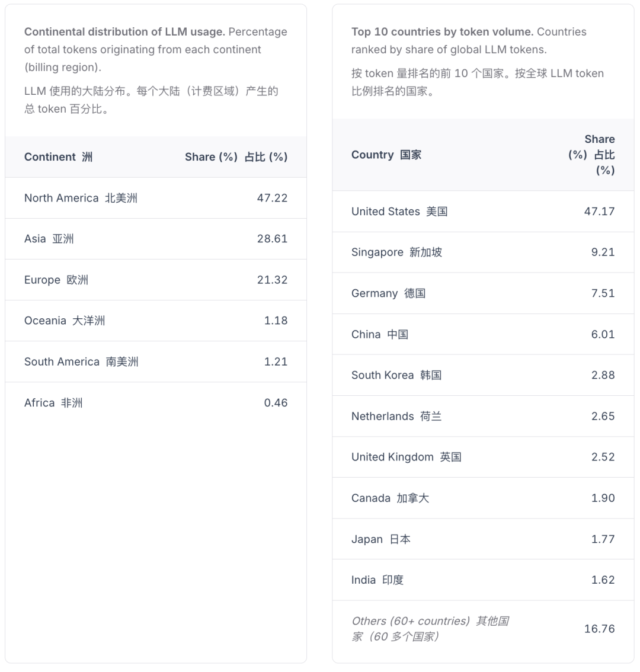Image resolution: width=640 pixels, height=672 pixels.
Task: Click the Country column header
Action: pyautogui.click(x=386, y=155)
